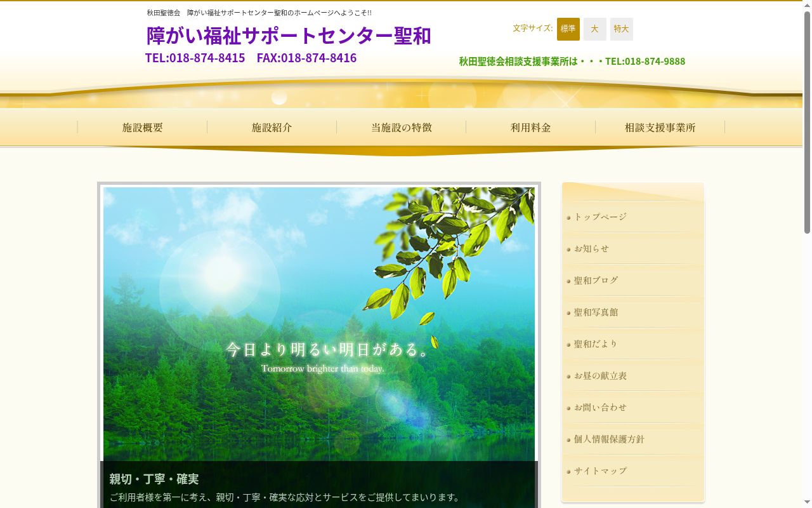
Task: Click the welcome text 秋田聖徳会 ホームページへようこそ
Action: click(259, 13)
